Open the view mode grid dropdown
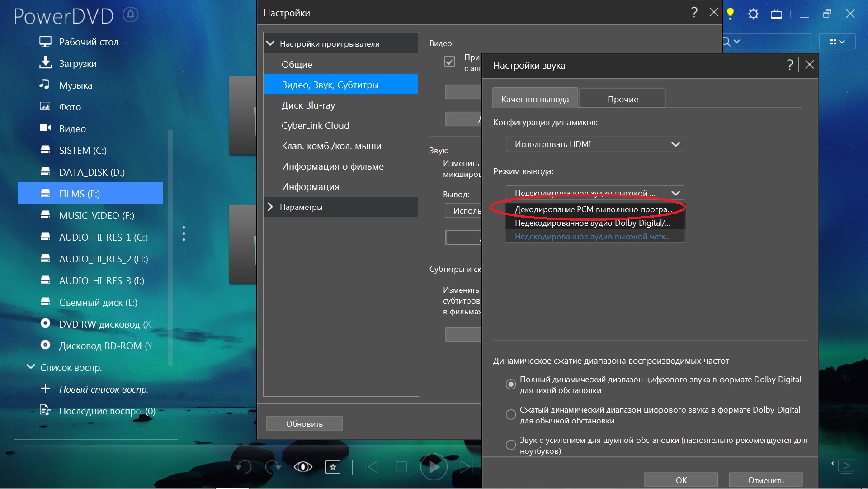 (x=837, y=42)
